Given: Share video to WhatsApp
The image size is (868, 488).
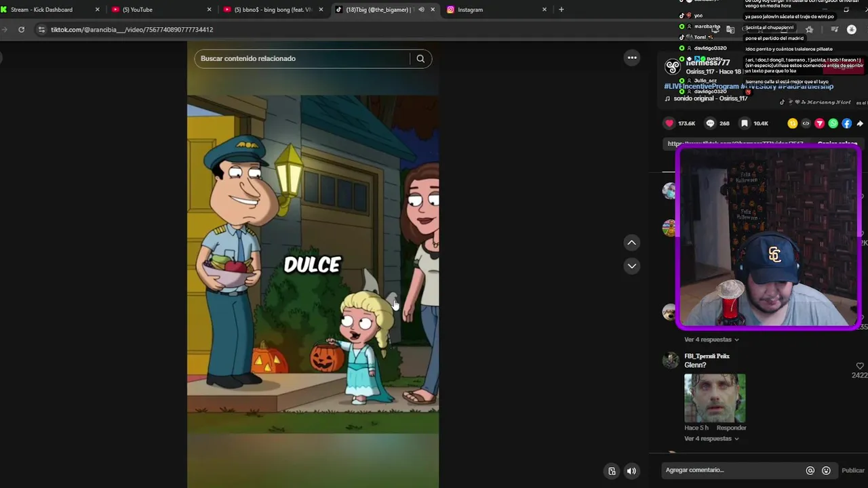Looking at the screenshot, I should click(x=833, y=123).
